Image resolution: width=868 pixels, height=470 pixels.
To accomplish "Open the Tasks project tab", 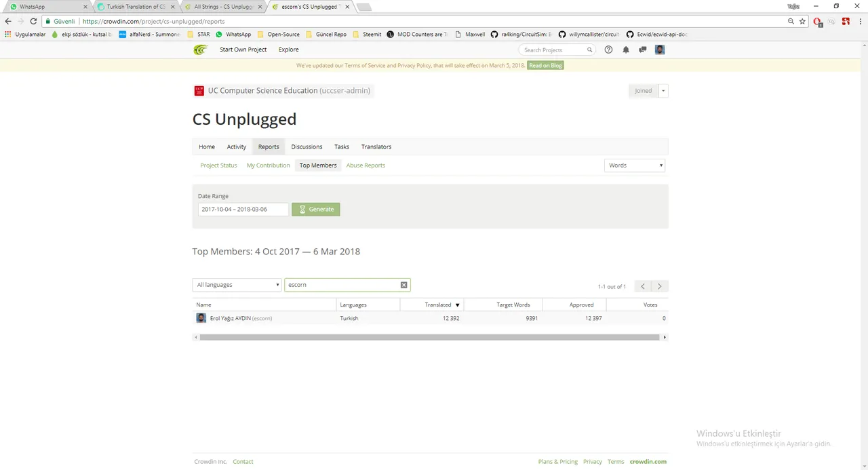I will [342, 146].
